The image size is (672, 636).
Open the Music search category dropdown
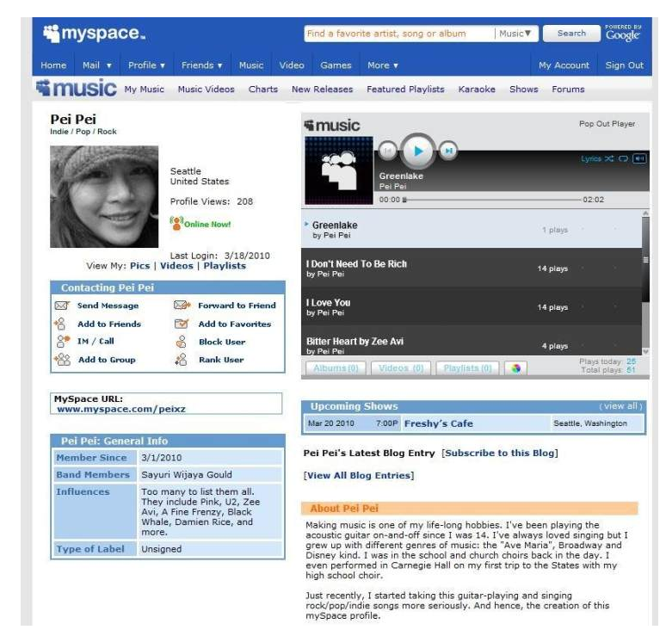515,34
